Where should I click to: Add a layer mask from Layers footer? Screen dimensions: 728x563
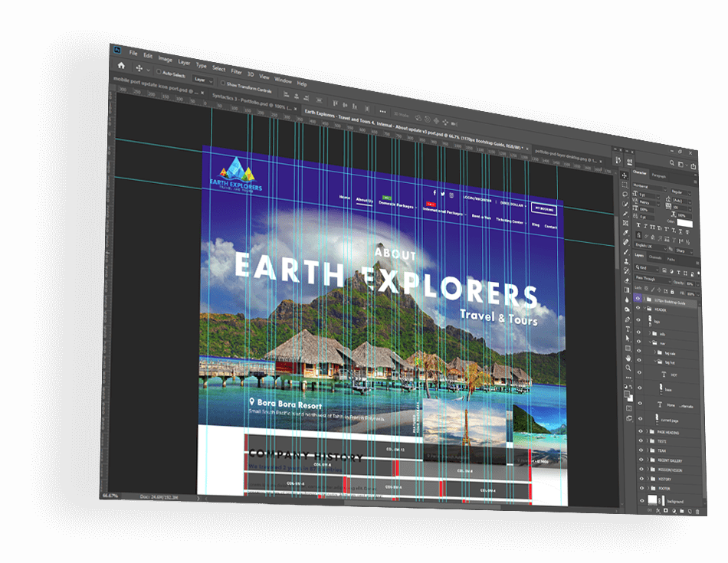point(665,511)
